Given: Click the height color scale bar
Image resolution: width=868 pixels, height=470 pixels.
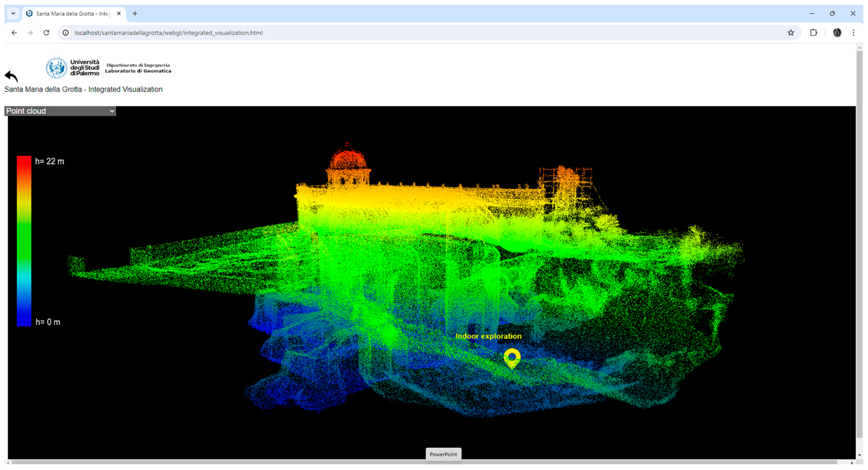Looking at the screenshot, I should coord(24,241).
